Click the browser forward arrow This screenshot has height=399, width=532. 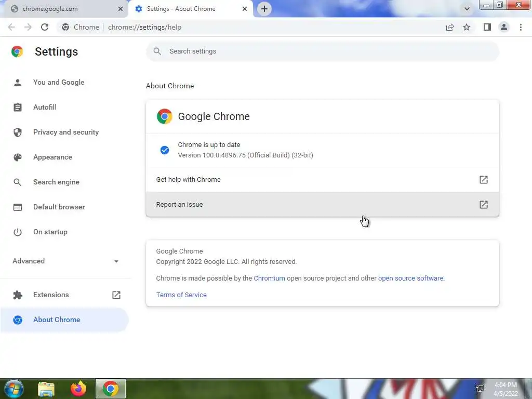click(x=28, y=27)
